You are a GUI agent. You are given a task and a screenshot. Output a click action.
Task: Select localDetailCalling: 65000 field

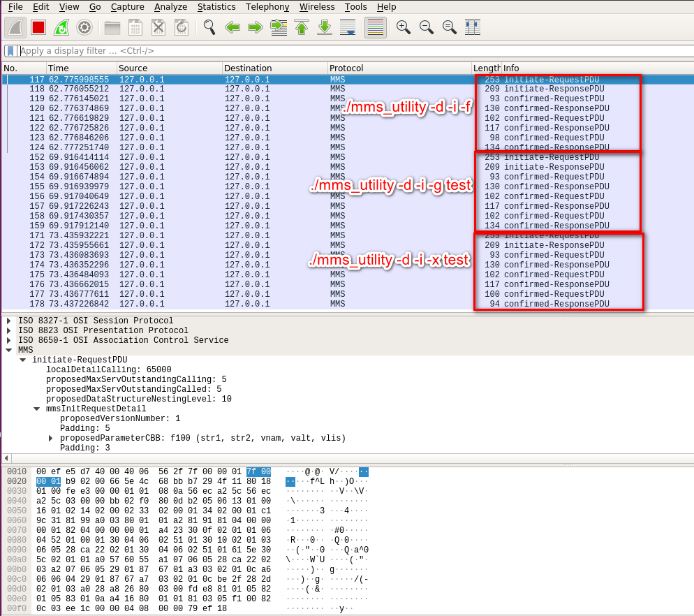(108, 369)
